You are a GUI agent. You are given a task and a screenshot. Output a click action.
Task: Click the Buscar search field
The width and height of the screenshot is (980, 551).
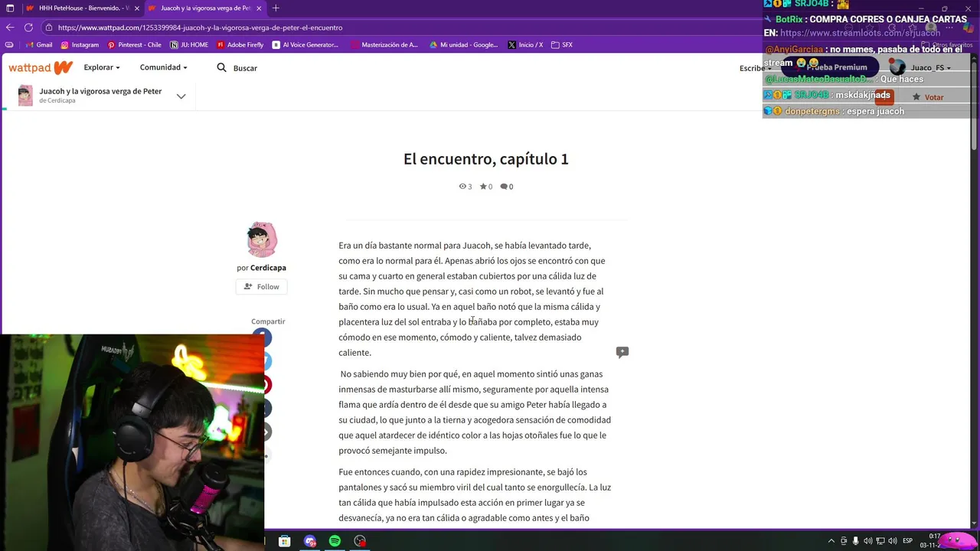(245, 68)
